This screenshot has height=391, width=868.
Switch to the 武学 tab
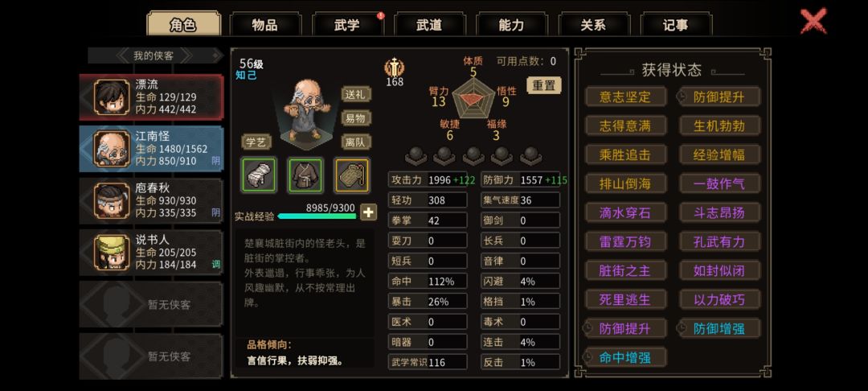(x=348, y=25)
